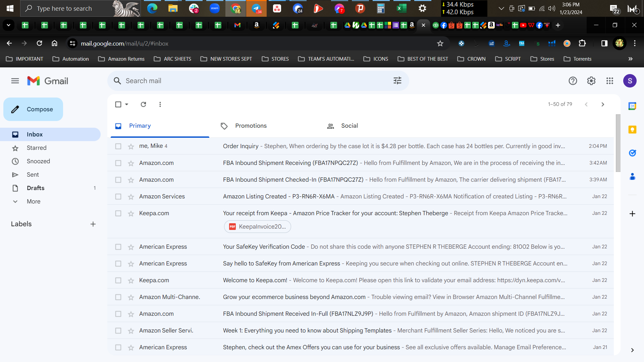Open Starred folder

tap(50, 148)
